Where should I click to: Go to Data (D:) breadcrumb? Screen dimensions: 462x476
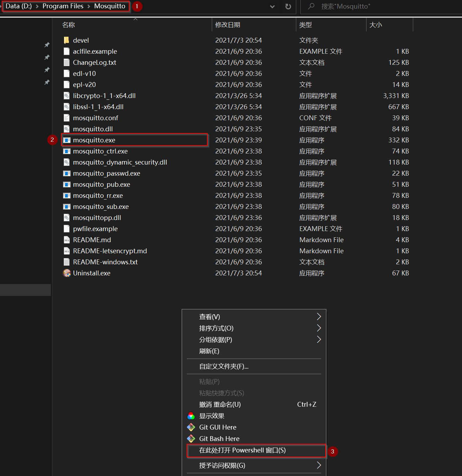[19, 6]
